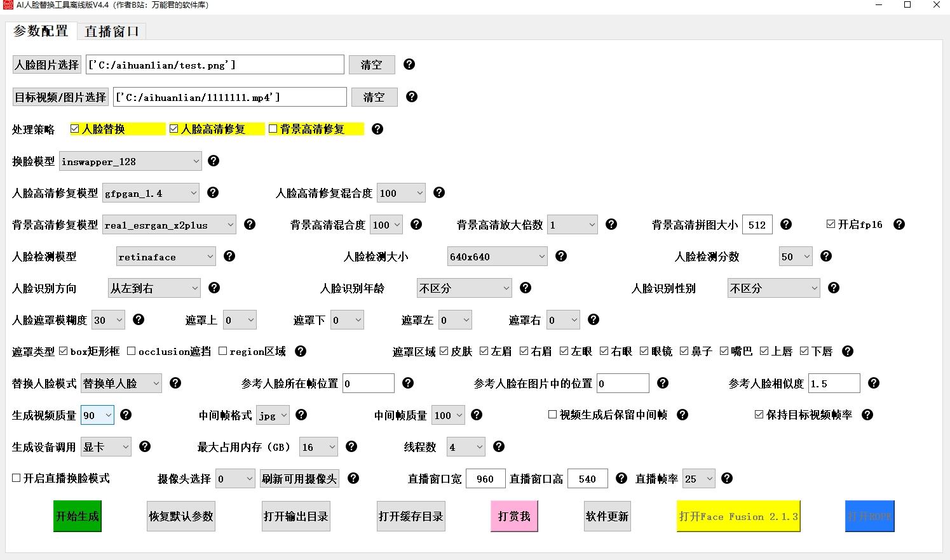Click help icon after 人脸图片选择 field
The width and height of the screenshot is (950, 560).
409,64
